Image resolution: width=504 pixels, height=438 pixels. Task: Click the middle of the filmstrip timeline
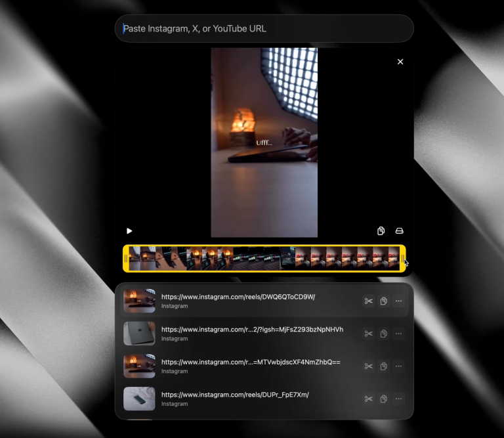(x=264, y=259)
